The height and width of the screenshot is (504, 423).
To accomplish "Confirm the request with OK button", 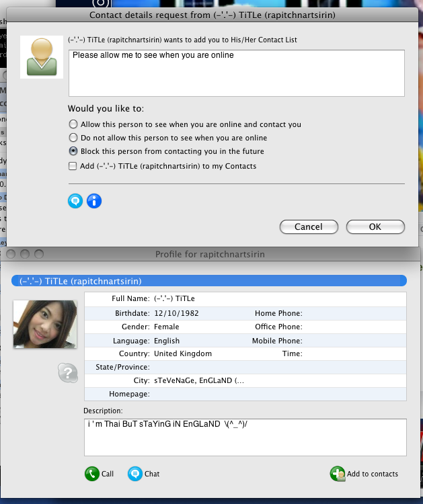I will [375, 227].
